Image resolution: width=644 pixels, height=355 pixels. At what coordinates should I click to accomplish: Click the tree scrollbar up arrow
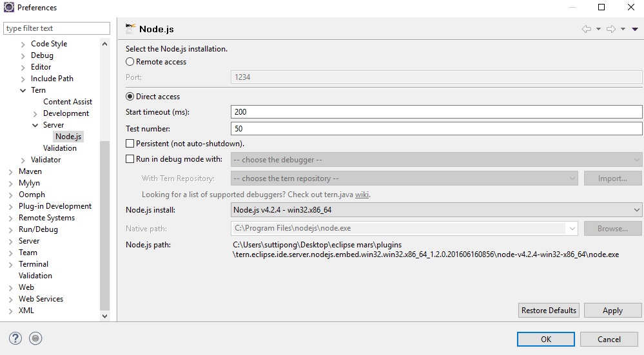click(x=104, y=44)
